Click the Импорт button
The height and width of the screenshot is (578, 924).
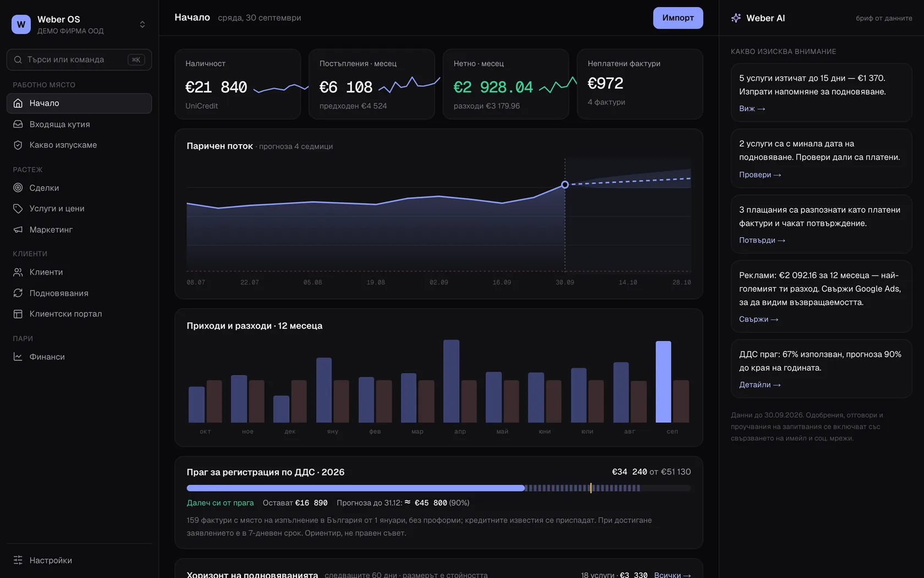(x=678, y=18)
